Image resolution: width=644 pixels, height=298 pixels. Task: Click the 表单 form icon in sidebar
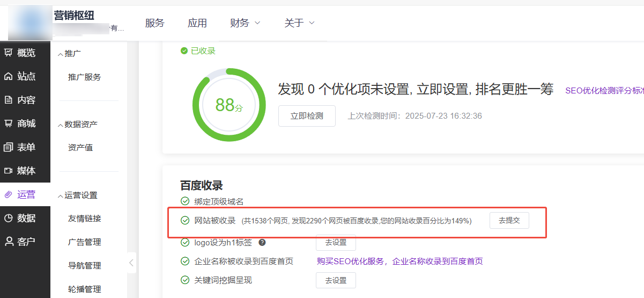pyautogui.click(x=8, y=147)
